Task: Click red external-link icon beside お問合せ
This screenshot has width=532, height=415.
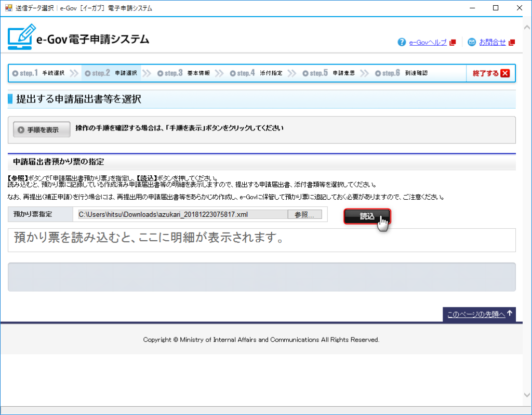Action: coord(512,43)
